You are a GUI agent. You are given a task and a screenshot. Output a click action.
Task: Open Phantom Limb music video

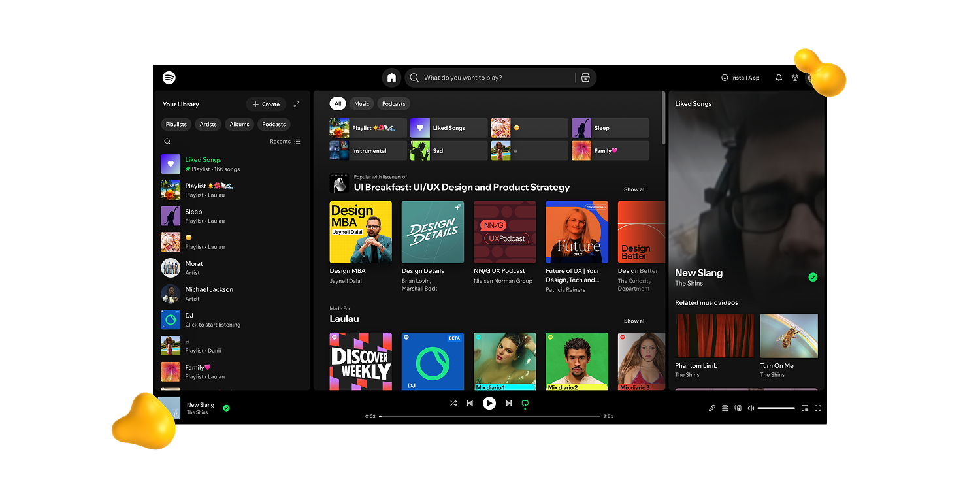715,346
